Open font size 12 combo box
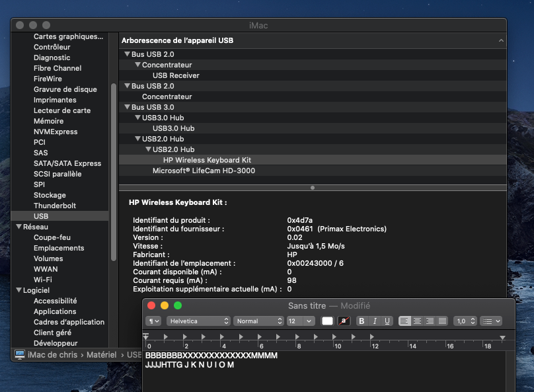The height and width of the screenshot is (392, 534). coord(300,321)
